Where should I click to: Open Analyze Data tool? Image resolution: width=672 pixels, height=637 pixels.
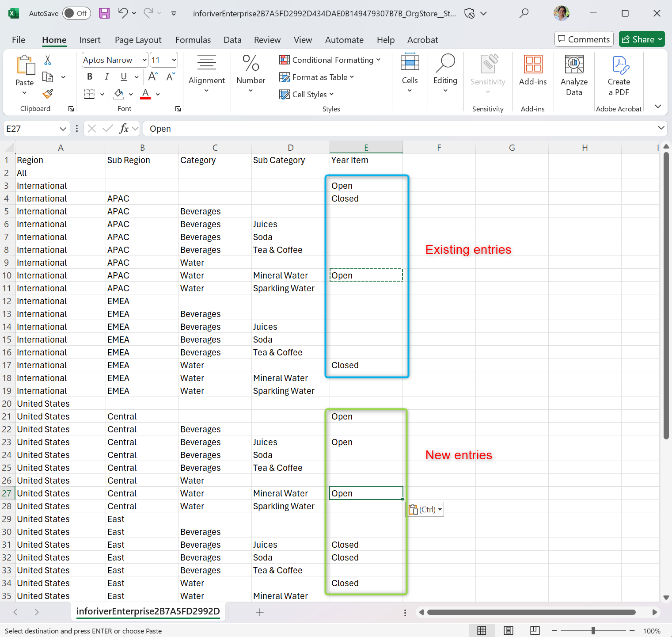click(x=574, y=75)
